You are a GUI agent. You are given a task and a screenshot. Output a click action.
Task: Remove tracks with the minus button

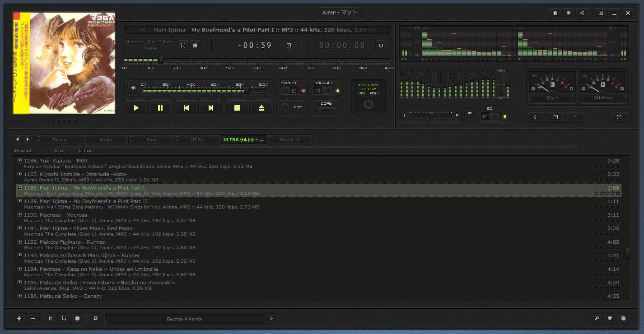33,318
